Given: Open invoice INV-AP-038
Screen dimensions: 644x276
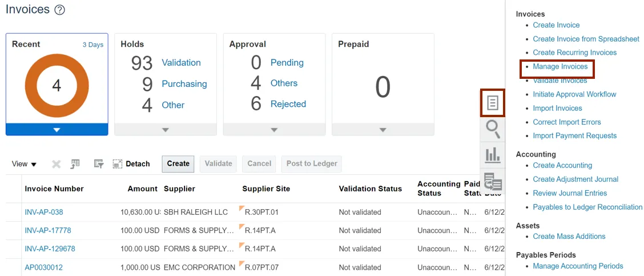Looking at the screenshot, I should tap(44, 212).
